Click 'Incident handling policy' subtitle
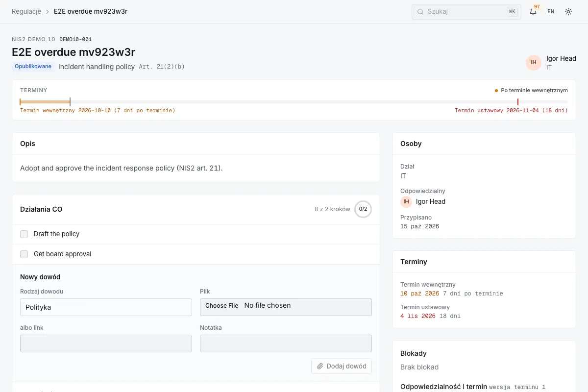The width and height of the screenshot is (588, 392). coord(97,67)
